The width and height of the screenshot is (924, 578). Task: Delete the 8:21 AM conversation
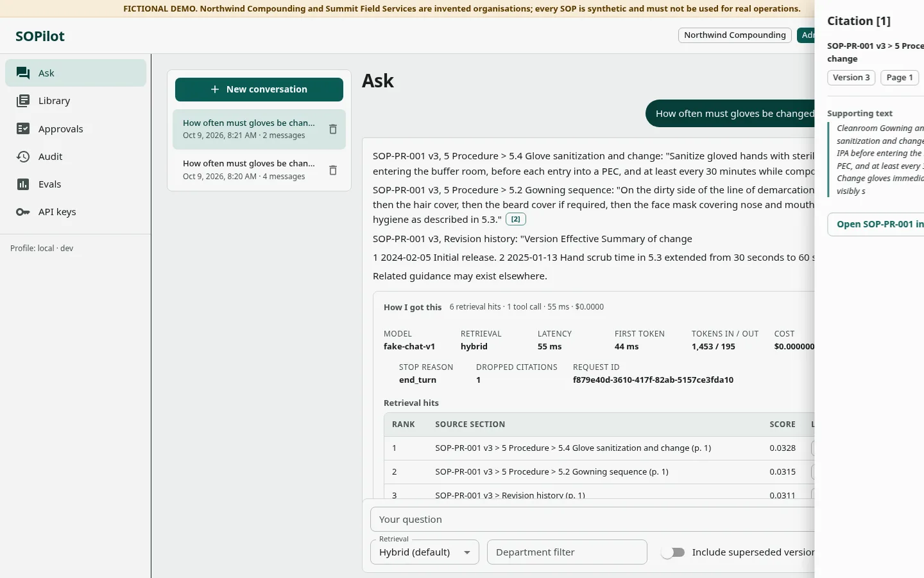click(x=333, y=129)
